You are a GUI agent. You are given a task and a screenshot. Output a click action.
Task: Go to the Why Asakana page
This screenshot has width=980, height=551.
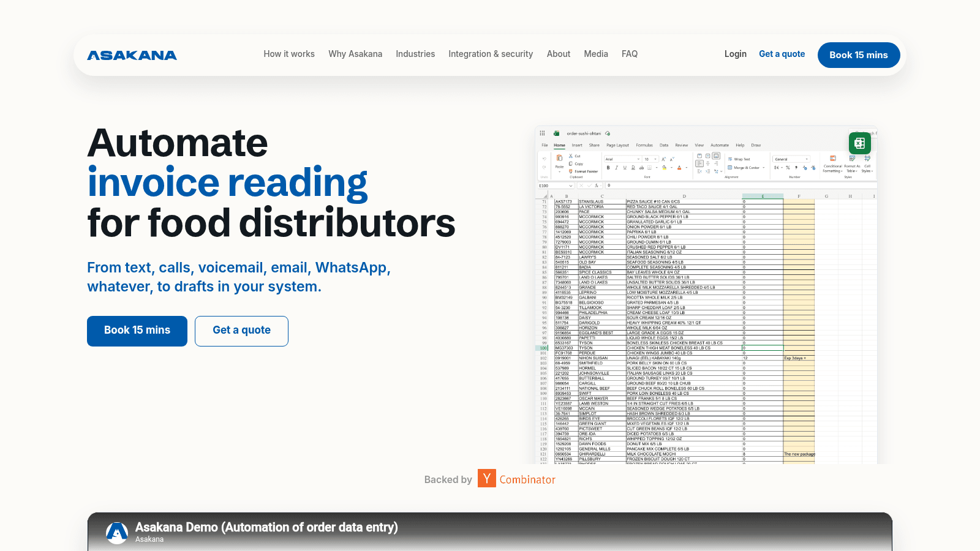(x=355, y=54)
